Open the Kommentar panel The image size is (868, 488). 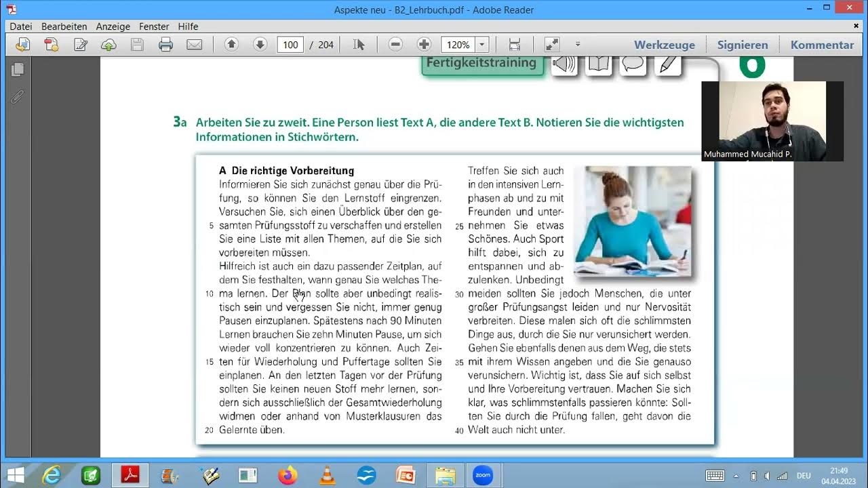pyautogui.click(x=822, y=45)
